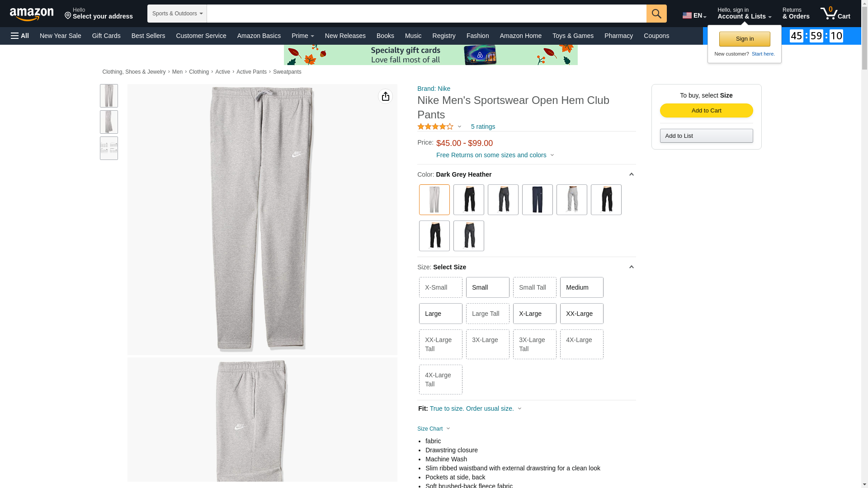Click the star rating icons
This screenshot has height=488, width=868.
435,127
